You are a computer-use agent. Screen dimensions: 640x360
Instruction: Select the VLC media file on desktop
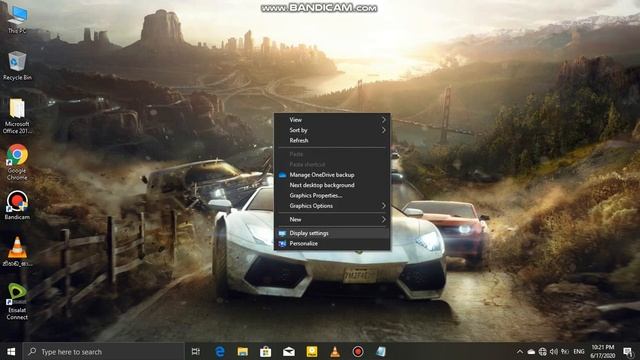pos(17,251)
